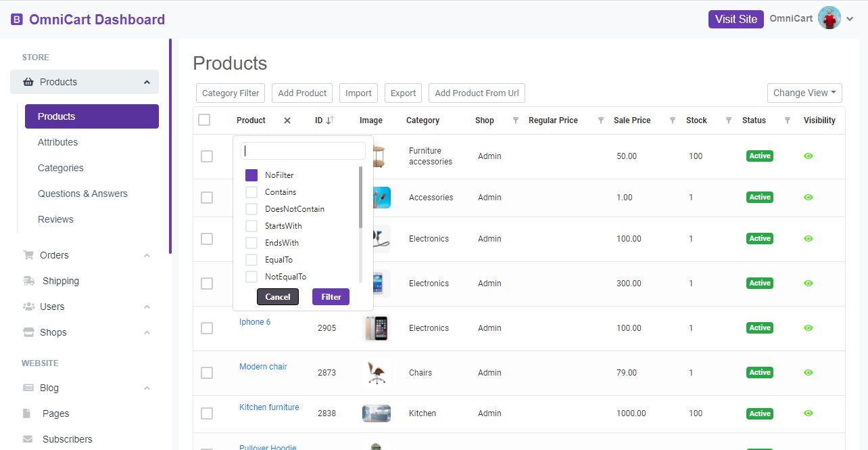This screenshot has height=450, width=868.
Task: Open the Modern chair product link
Action: pos(263,367)
